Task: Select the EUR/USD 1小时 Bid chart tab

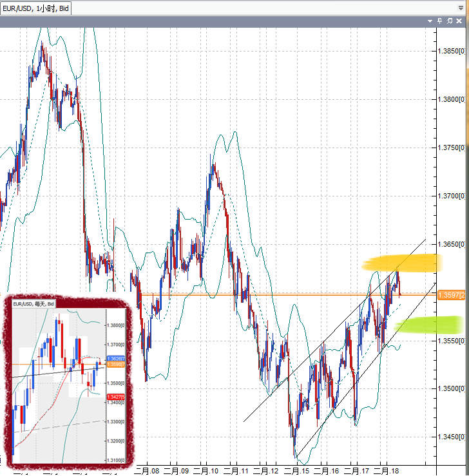Action: (x=35, y=8)
